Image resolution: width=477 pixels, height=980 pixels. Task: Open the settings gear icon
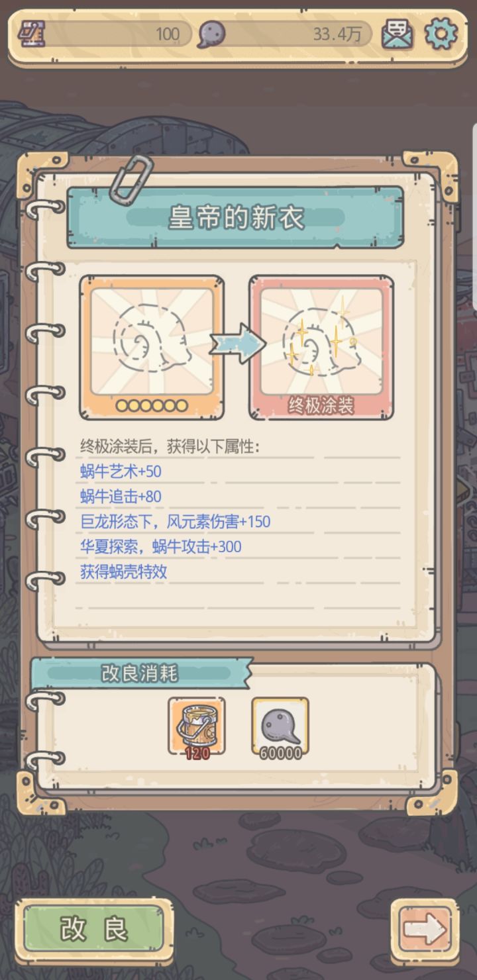pyautogui.click(x=441, y=34)
